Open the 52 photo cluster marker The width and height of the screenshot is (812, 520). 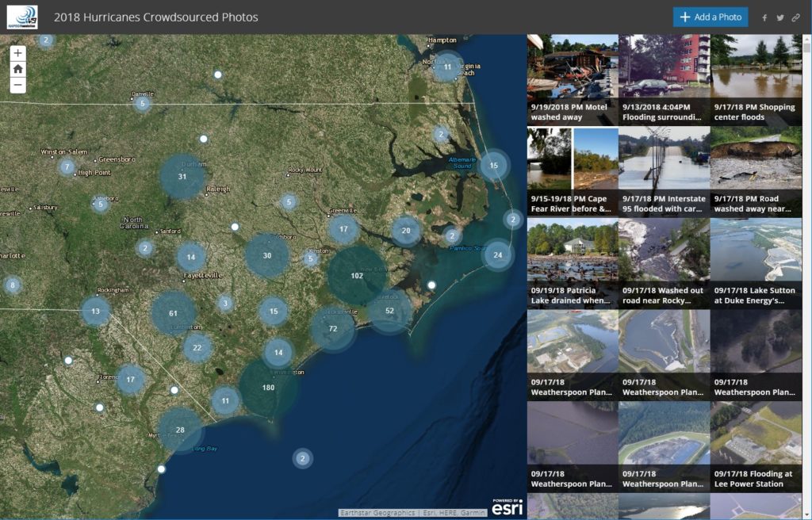389,311
